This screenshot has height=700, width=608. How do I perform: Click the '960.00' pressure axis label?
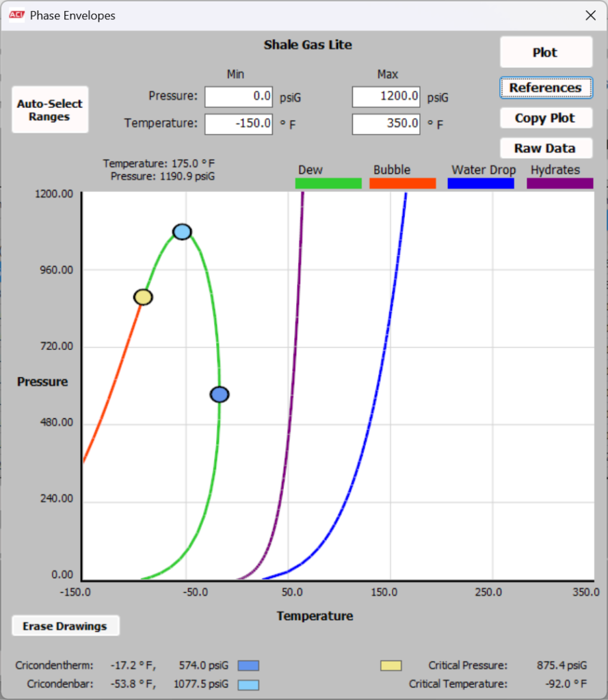click(x=57, y=270)
